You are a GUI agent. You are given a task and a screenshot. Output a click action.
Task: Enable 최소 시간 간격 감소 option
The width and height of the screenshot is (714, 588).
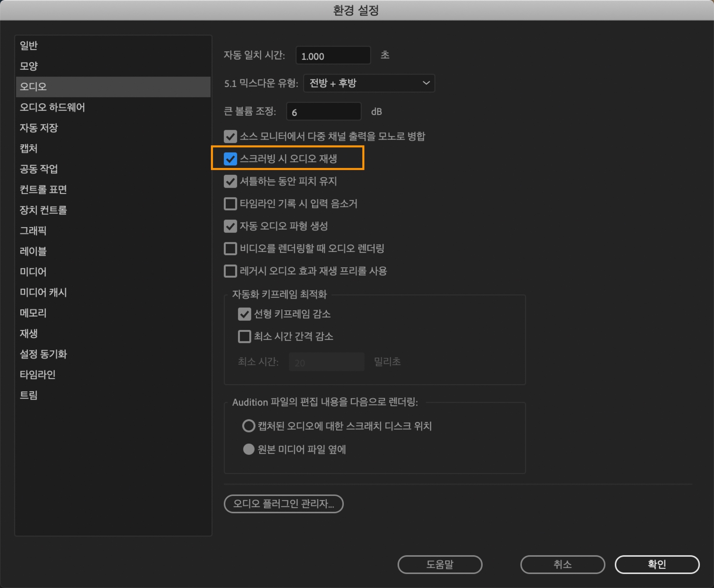[244, 337]
